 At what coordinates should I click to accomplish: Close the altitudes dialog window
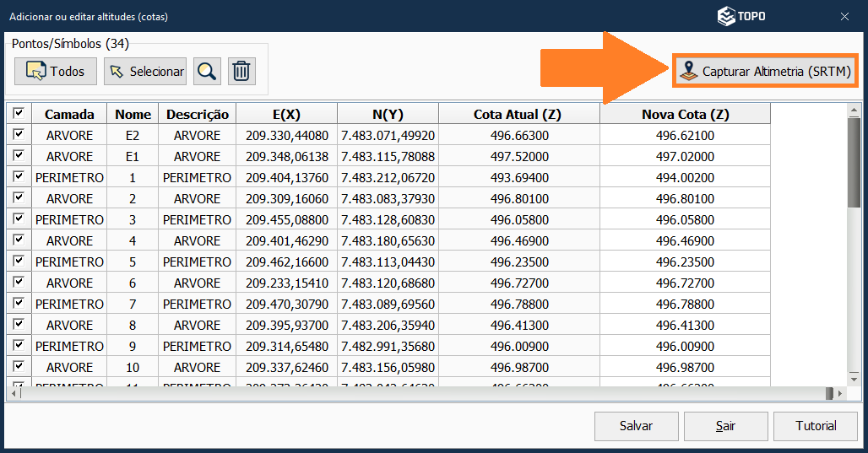click(844, 16)
